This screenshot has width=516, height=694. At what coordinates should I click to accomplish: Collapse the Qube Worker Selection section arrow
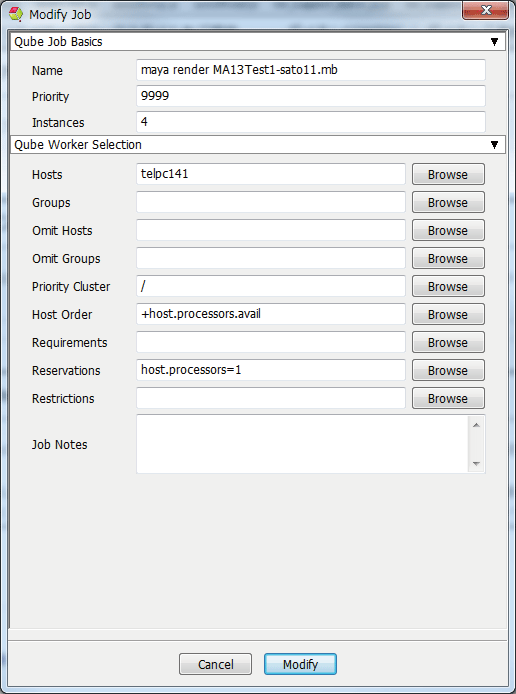[494, 145]
